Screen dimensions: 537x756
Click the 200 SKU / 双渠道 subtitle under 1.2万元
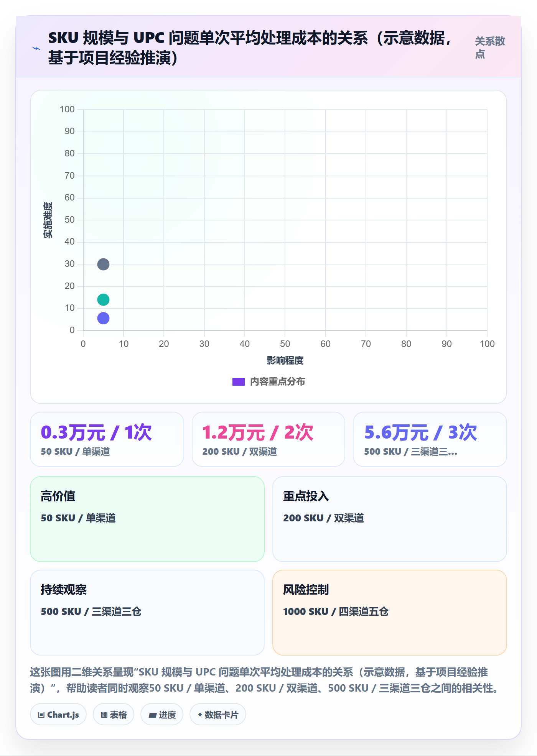point(240,452)
